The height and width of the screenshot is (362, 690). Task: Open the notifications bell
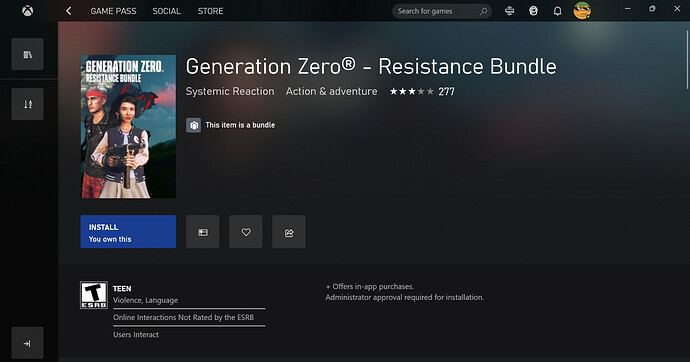557,11
